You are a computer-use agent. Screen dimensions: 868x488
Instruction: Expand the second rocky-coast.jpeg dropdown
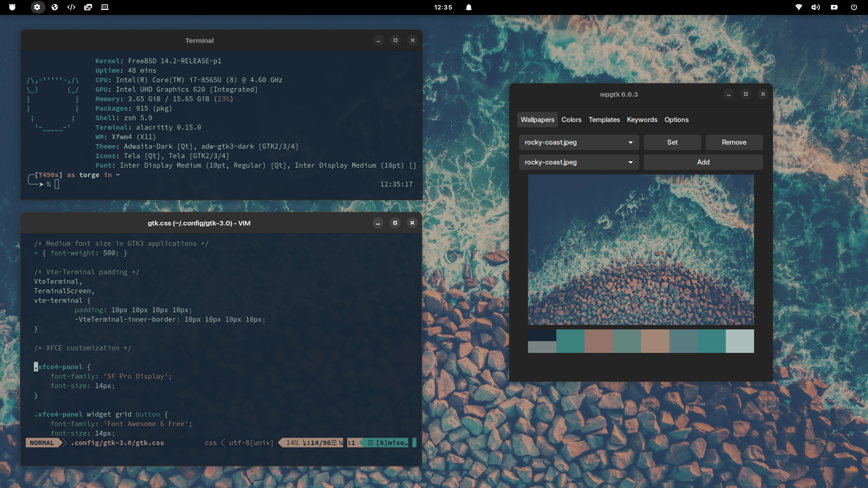(579, 162)
